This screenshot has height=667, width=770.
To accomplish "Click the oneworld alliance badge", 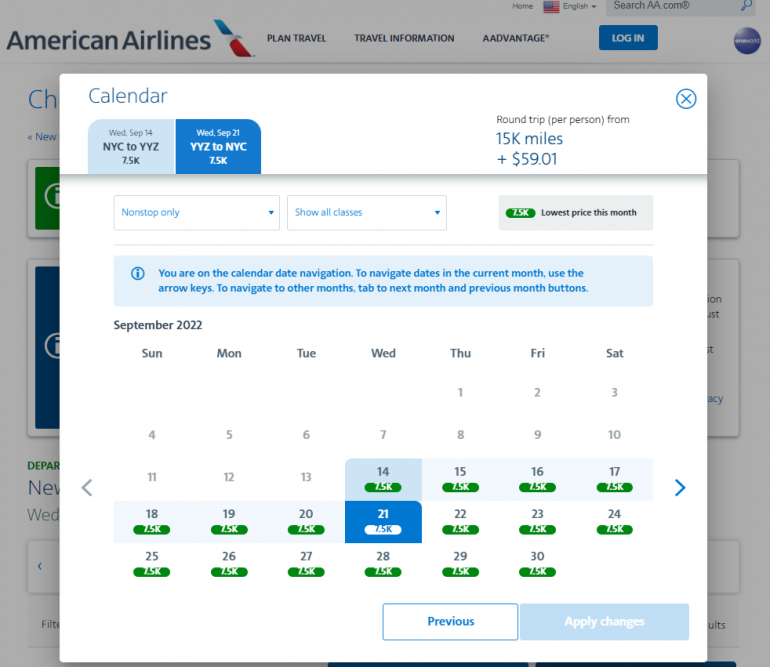I will [x=747, y=40].
